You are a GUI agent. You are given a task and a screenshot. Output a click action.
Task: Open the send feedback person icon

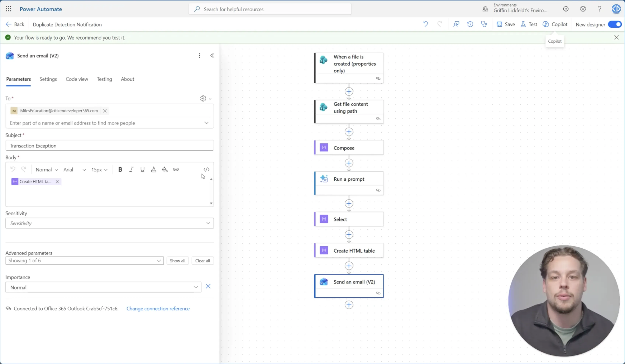coord(456,24)
